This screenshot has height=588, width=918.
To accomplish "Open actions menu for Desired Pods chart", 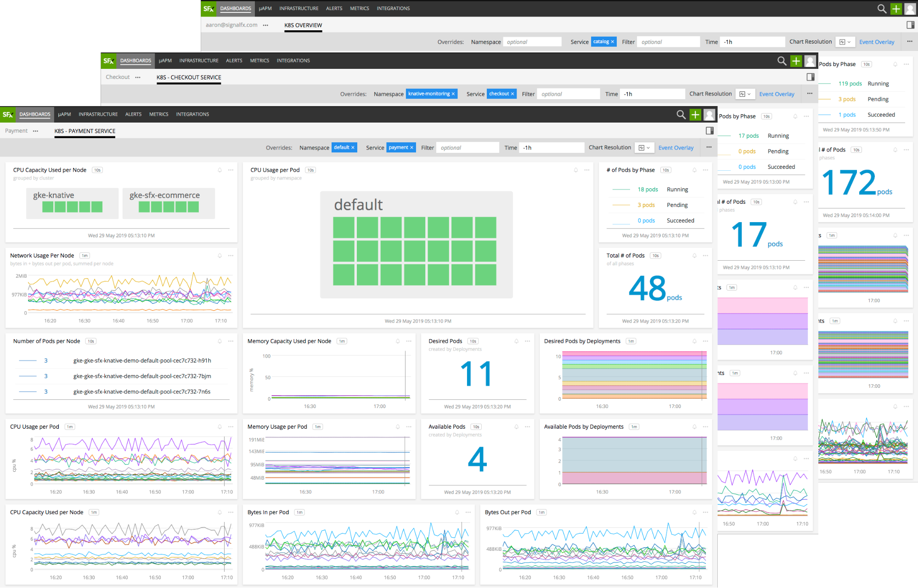I will click(527, 342).
